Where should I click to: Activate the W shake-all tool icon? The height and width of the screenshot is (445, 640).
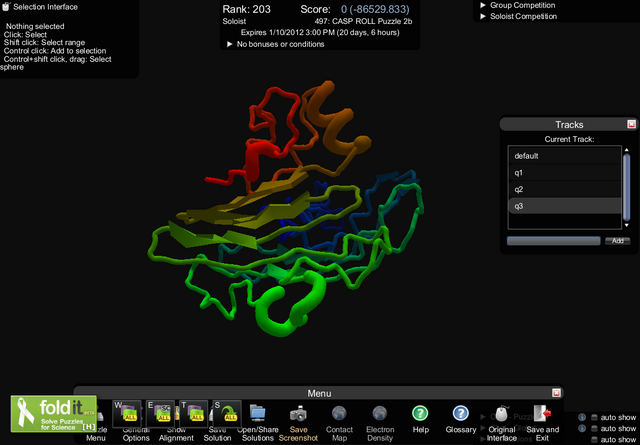pyautogui.click(x=127, y=414)
